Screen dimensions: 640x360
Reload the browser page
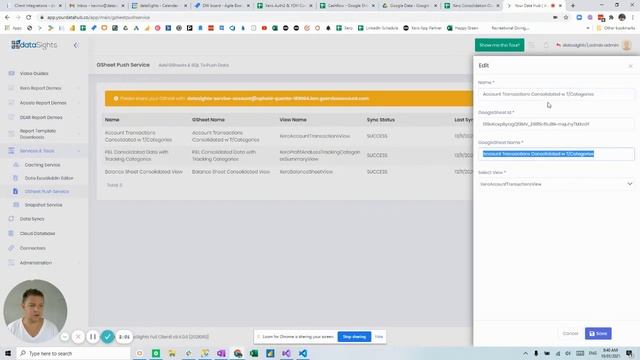(29, 18)
